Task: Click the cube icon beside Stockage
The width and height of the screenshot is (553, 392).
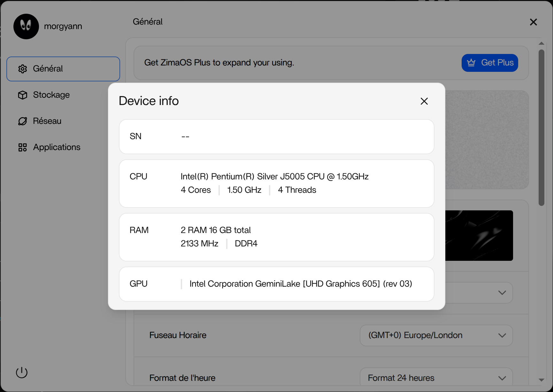Action: coord(22,95)
